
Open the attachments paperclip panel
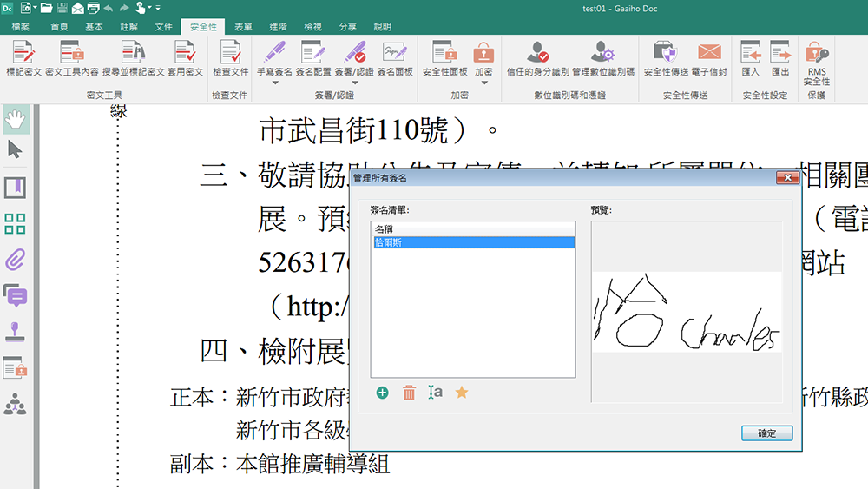pos(16,259)
